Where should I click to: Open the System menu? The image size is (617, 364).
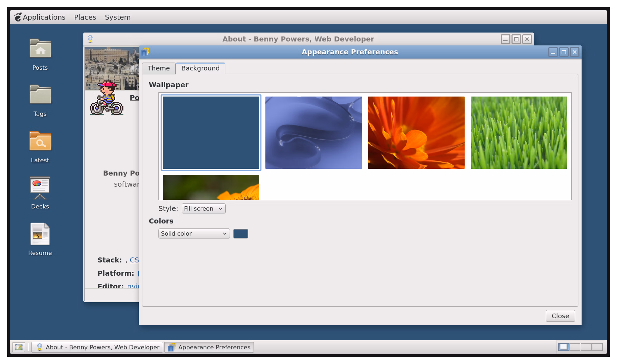click(117, 17)
